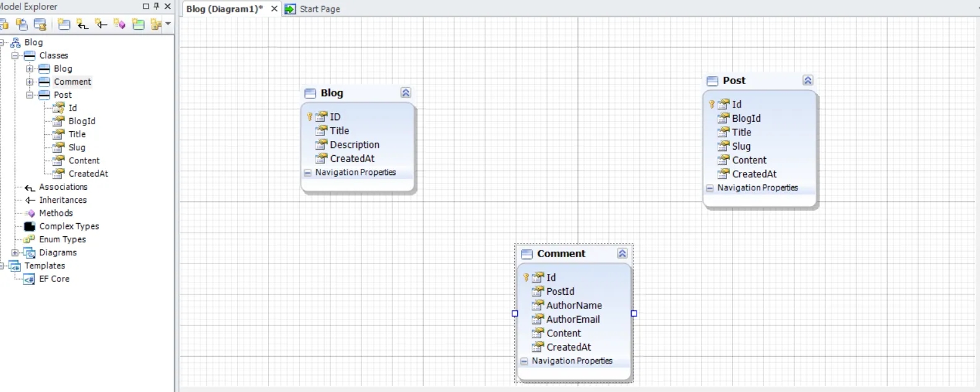Collapse Navigation Properties in Post entity
The width and height of the screenshot is (980, 392).
click(710, 188)
